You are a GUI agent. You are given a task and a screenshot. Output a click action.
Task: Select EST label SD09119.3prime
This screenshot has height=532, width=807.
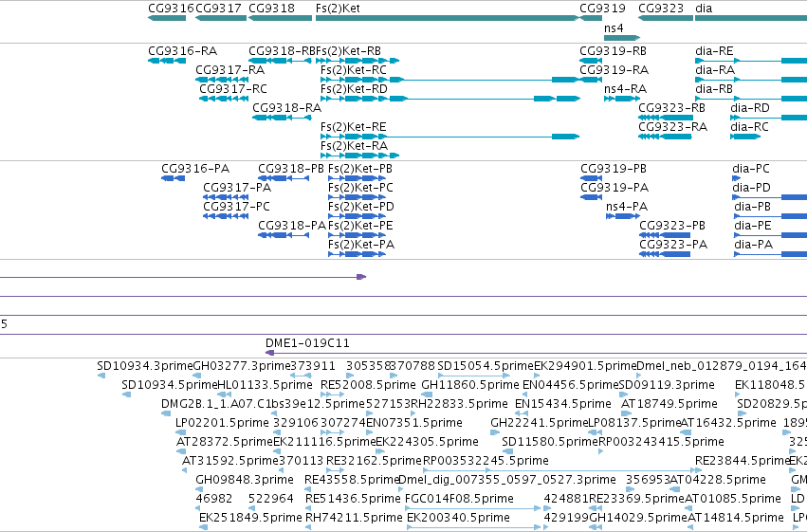pyautogui.click(x=667, y=385)
